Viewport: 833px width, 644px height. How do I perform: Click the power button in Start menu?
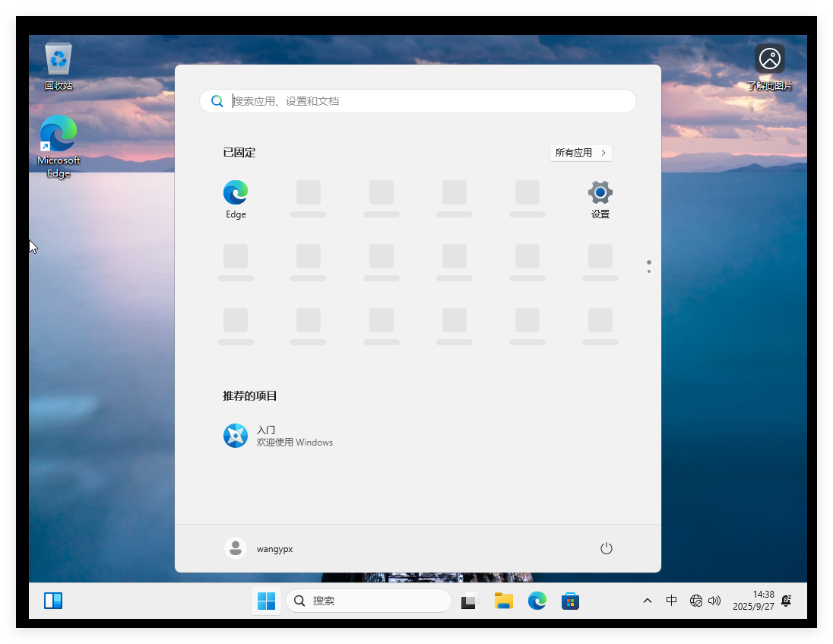pyautogui.click(x=607, y=548)
